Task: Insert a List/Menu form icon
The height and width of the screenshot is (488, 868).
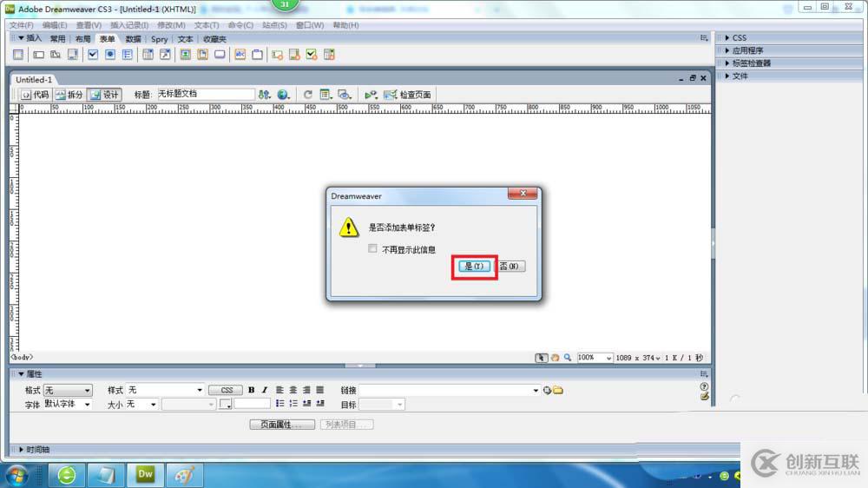Action: (x=148, y=55)
